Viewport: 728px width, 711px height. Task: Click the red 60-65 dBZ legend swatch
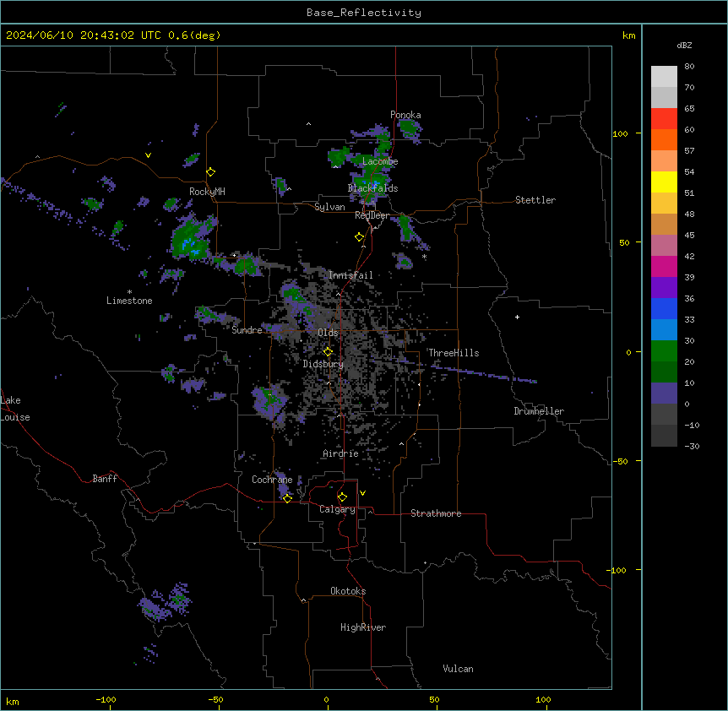[664, 119]
